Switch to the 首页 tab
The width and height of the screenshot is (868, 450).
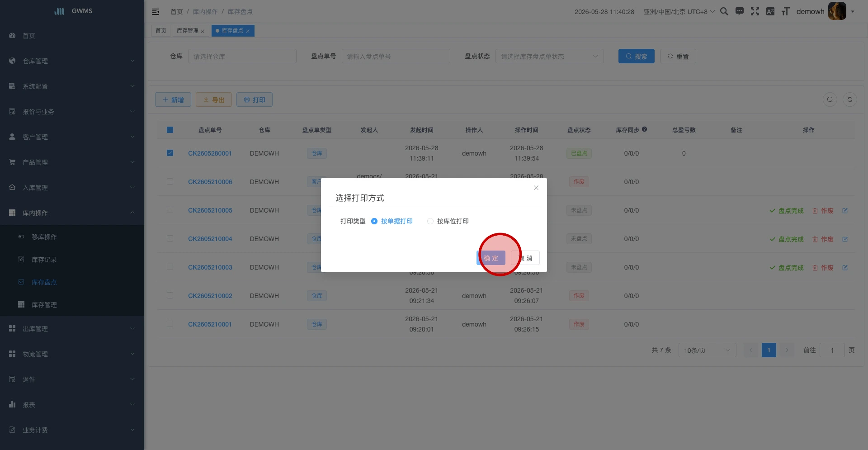pos(161,31)
